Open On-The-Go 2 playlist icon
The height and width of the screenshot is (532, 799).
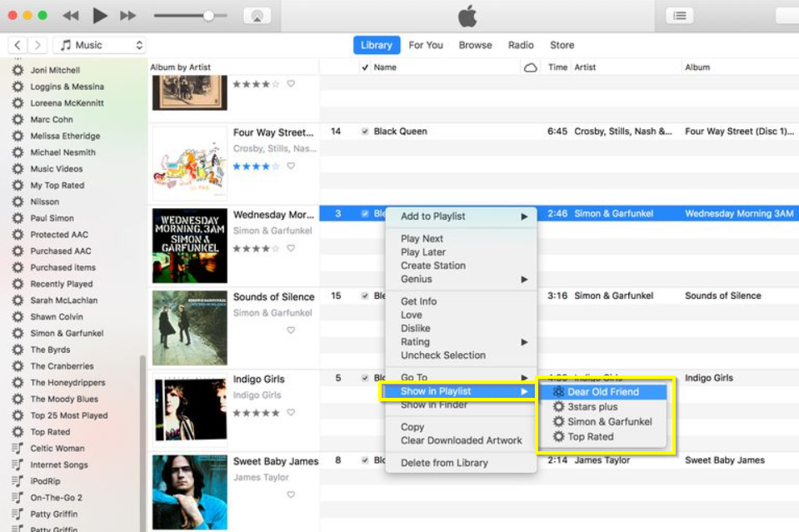pos(17,498)
